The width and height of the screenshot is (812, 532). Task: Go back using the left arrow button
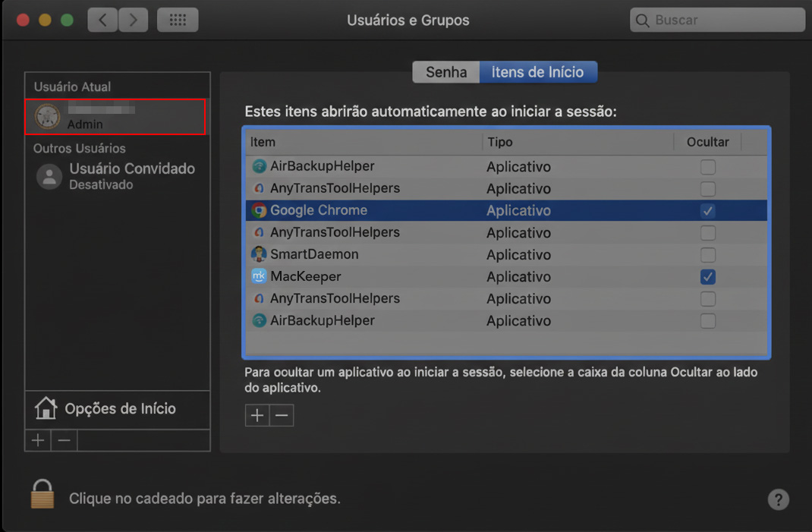pyautogui.click(x=102, y=20)
